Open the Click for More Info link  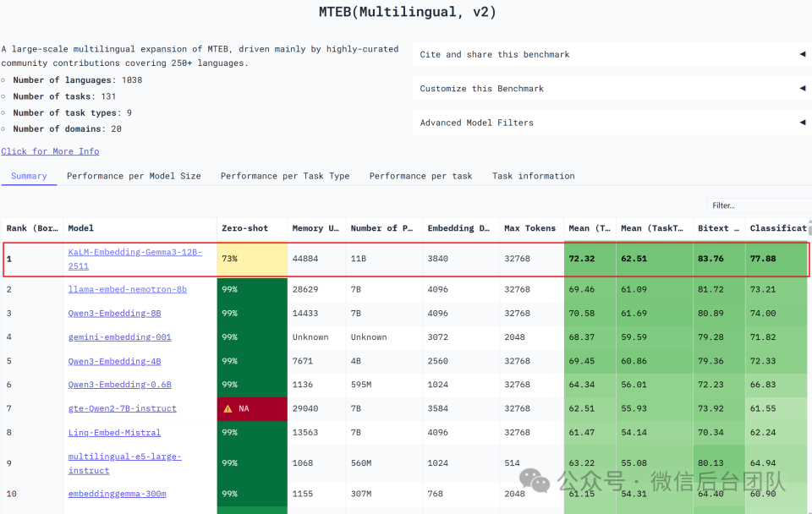pyautogui.click(x=50, y=151)
